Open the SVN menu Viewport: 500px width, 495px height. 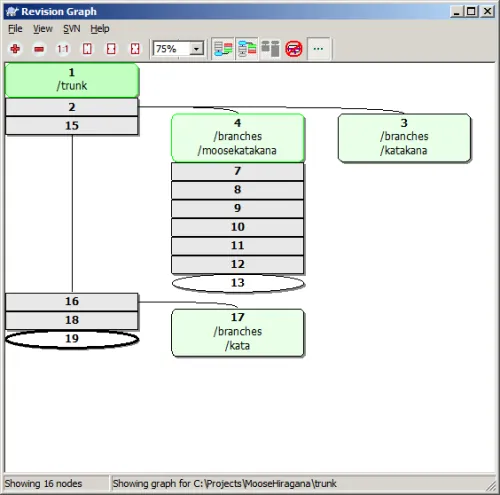pos(72,29)
